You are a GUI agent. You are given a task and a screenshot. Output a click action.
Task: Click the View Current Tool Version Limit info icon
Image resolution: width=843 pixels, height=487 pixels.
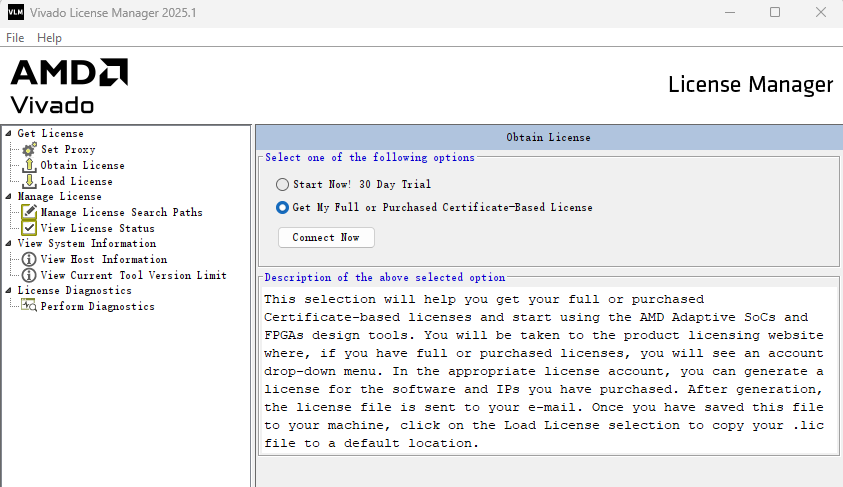click(x=29, y=275)
